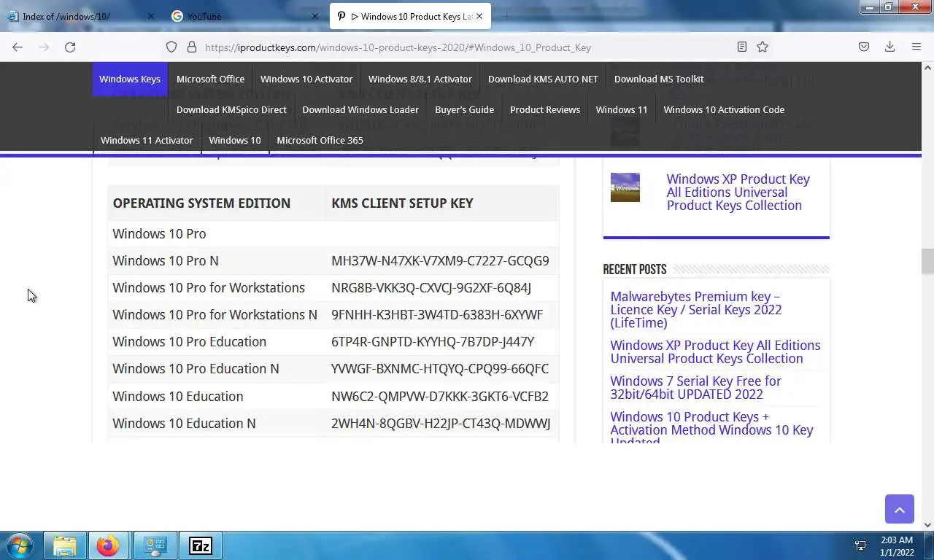This screenshot has width=934, height=560.
Task: Click the Windows 10 Pro row label
Action: coord(159,233)
